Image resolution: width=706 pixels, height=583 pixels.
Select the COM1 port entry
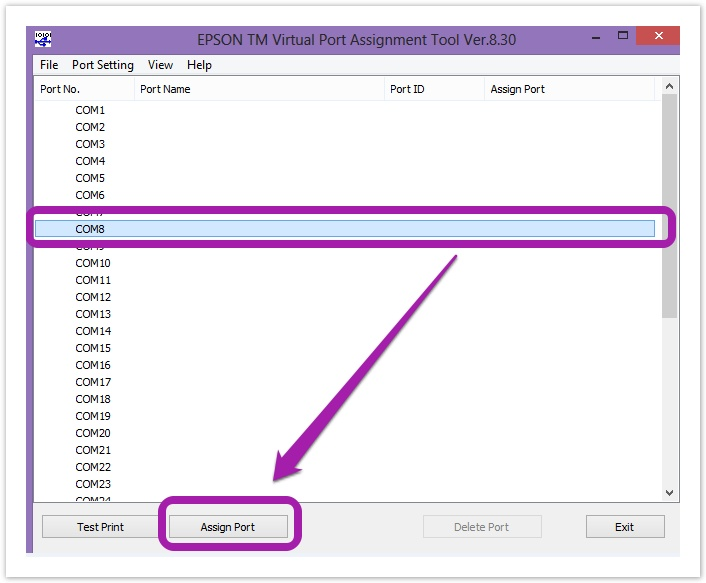(x=90, y=110)
